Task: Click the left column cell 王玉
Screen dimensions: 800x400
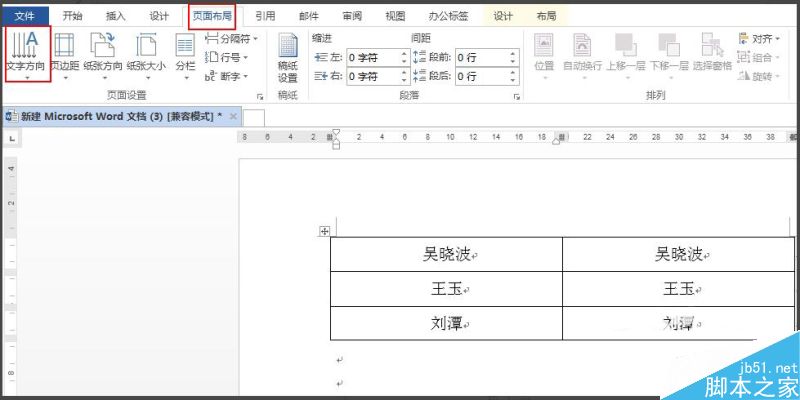Action: point(446,289)
